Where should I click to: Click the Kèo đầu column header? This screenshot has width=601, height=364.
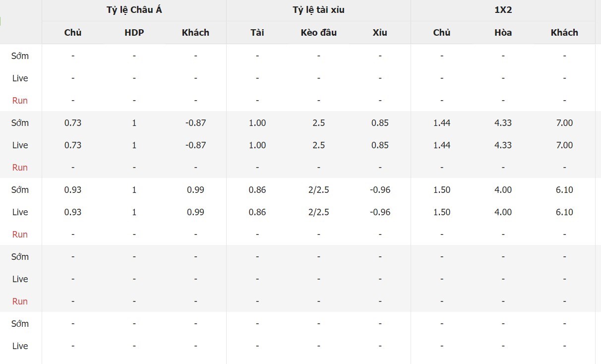pos(318,33)
